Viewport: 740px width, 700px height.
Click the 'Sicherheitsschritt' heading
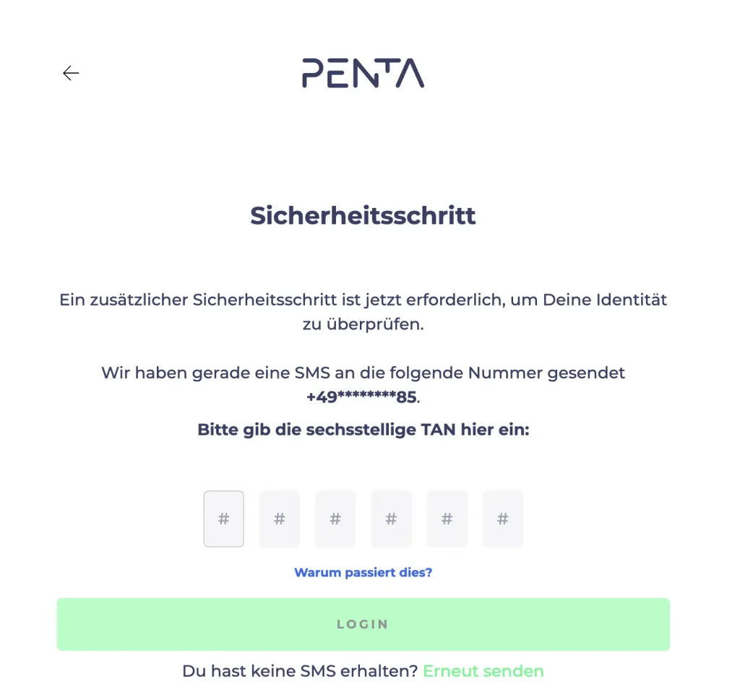(363, 215)
